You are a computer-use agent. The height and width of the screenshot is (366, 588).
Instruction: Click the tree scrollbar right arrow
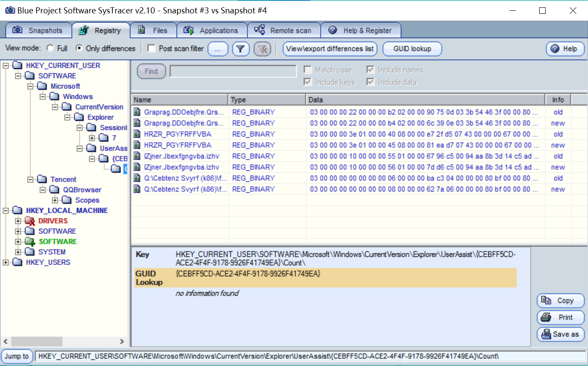click(x=122, y=341)
